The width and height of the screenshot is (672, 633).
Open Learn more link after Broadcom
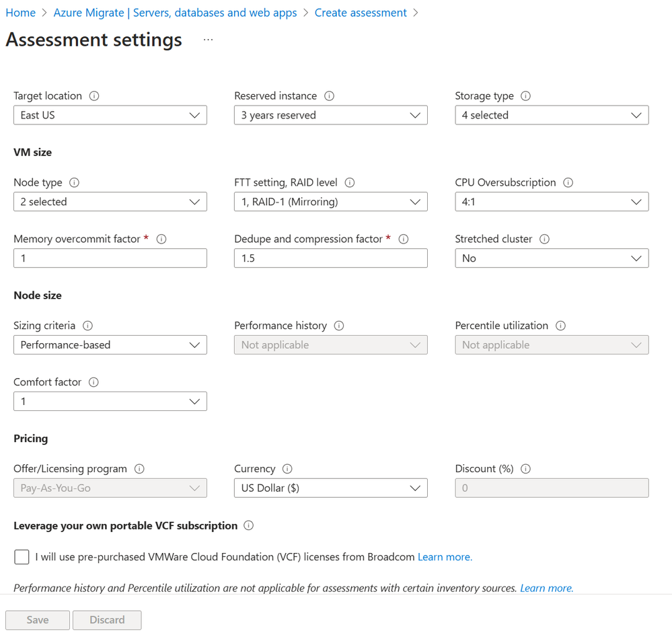pos(445,557)
